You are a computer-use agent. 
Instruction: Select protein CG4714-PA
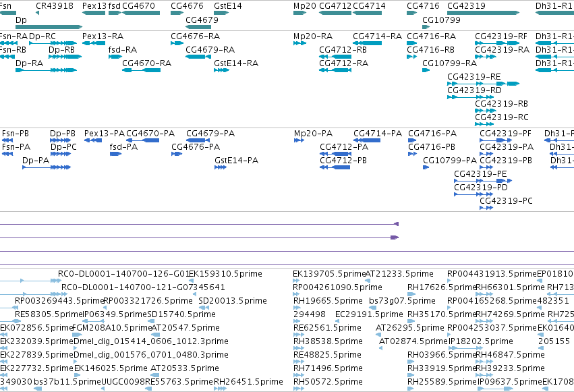tap(378, 134)
